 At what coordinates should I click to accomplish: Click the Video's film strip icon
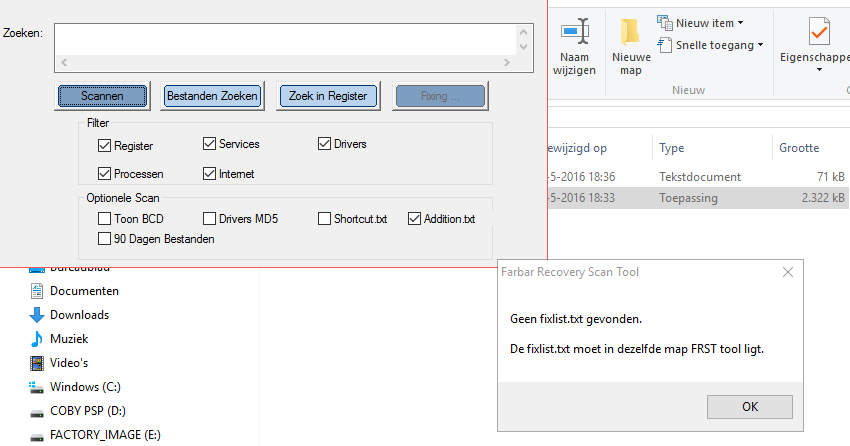37,363
